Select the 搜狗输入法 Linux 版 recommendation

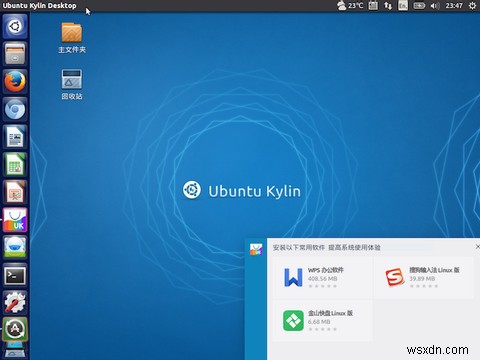[423, 277]
